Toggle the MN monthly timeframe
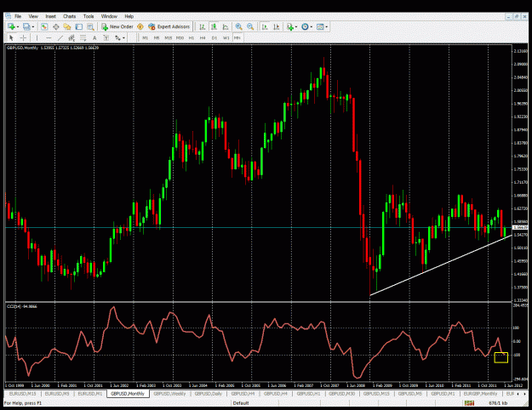 (x=237, y=37)
